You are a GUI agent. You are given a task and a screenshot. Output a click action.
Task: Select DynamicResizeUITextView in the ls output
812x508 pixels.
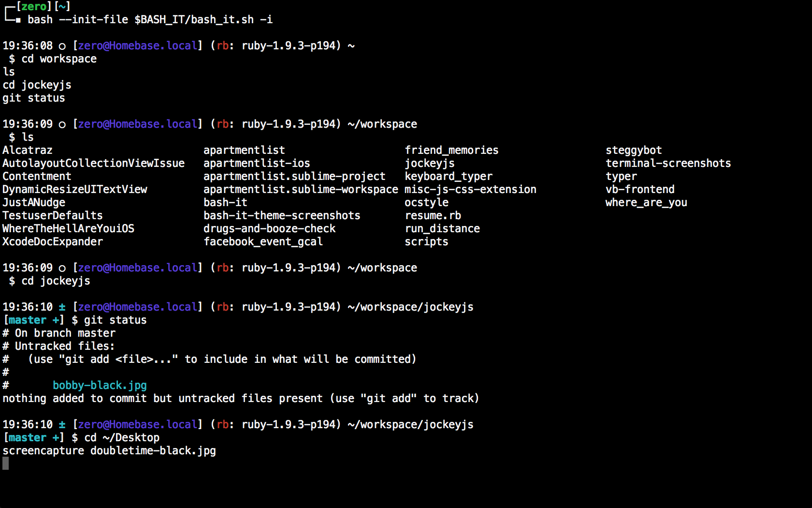click(75, 190)
